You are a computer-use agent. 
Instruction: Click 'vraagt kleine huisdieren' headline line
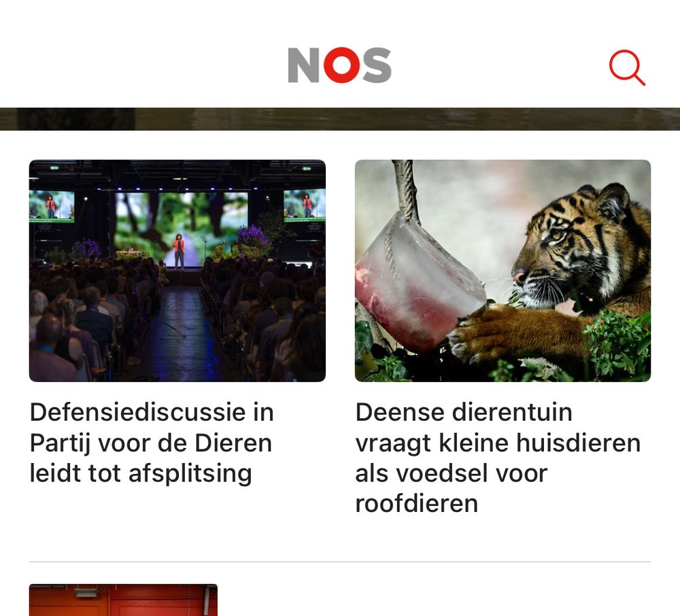498,443
